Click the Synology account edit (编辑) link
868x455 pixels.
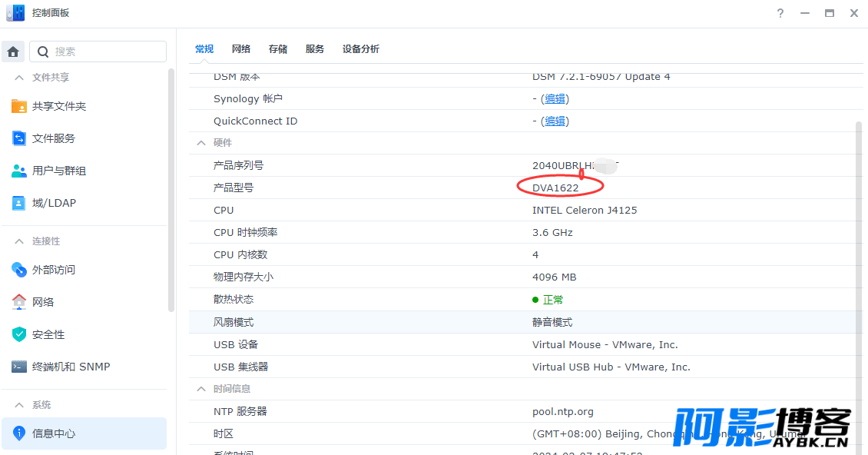[555, 98]
